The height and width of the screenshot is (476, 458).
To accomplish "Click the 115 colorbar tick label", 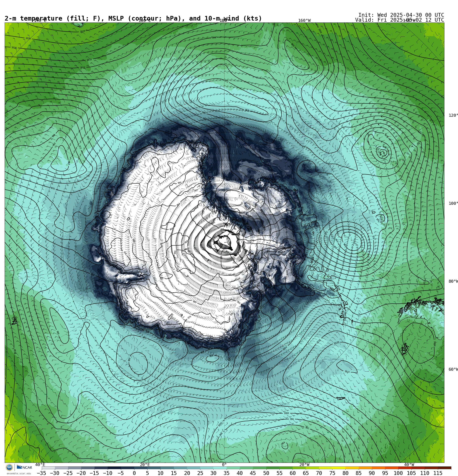I will point(438,473).
